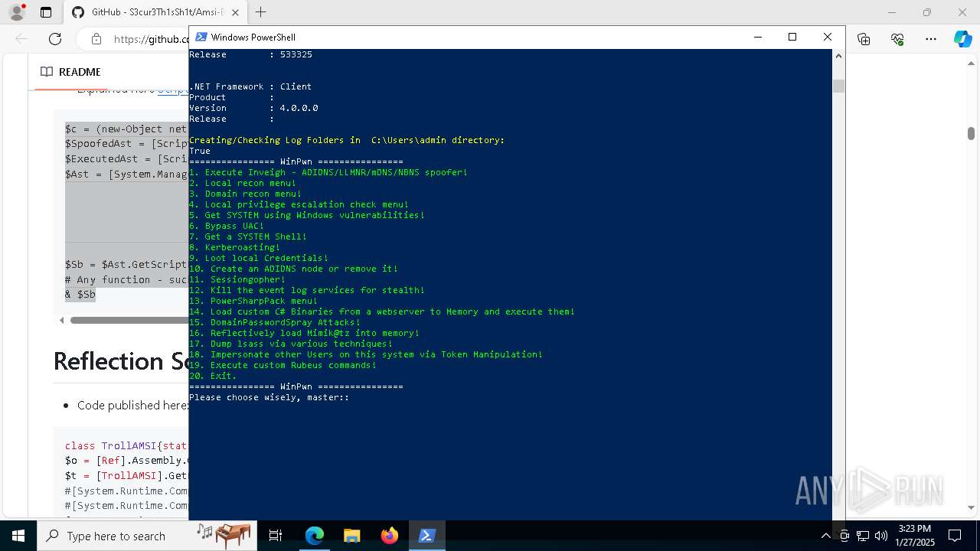The image size is (980, 551).
Task: Go back in the Edge browser
Action: point(21,39)
